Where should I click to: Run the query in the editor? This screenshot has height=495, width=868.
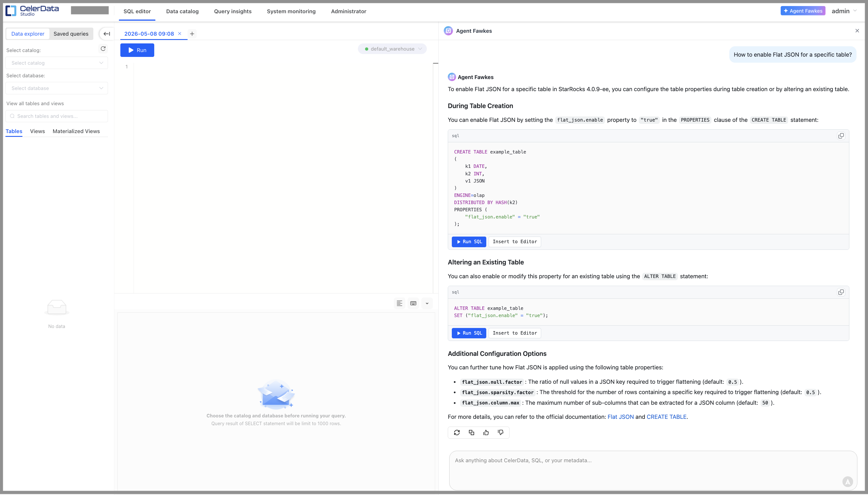(x=137, y=50)
